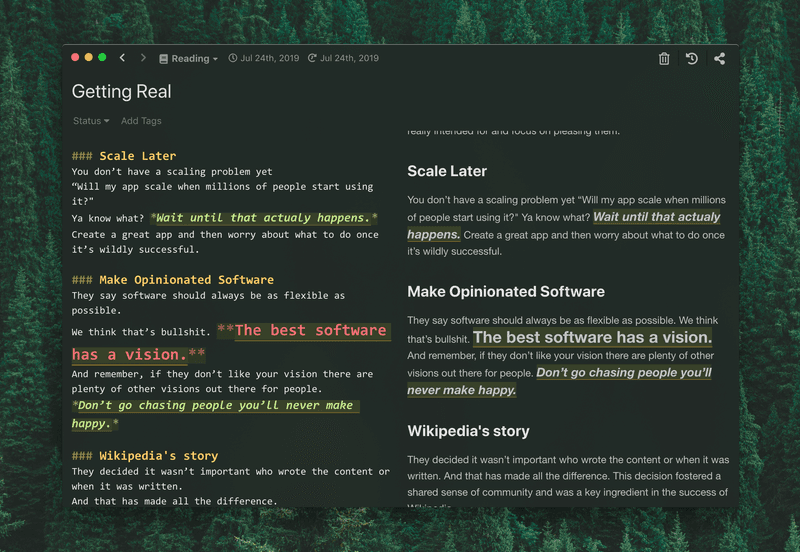Image resolution: width=800 pixels, height=552 pixels.
Task: Click highlighted 'Don't go chasing people' in preview
Action: [623, 373]
